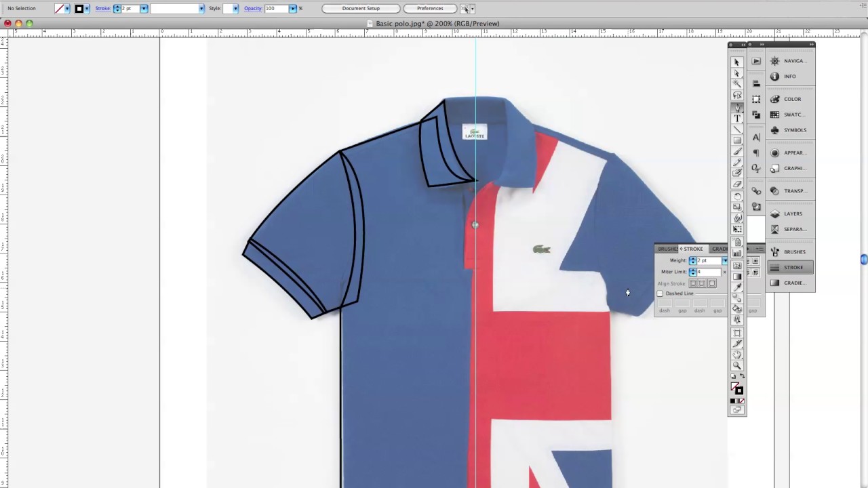Enable the Dashed Line checkbox

click(660, 293)
